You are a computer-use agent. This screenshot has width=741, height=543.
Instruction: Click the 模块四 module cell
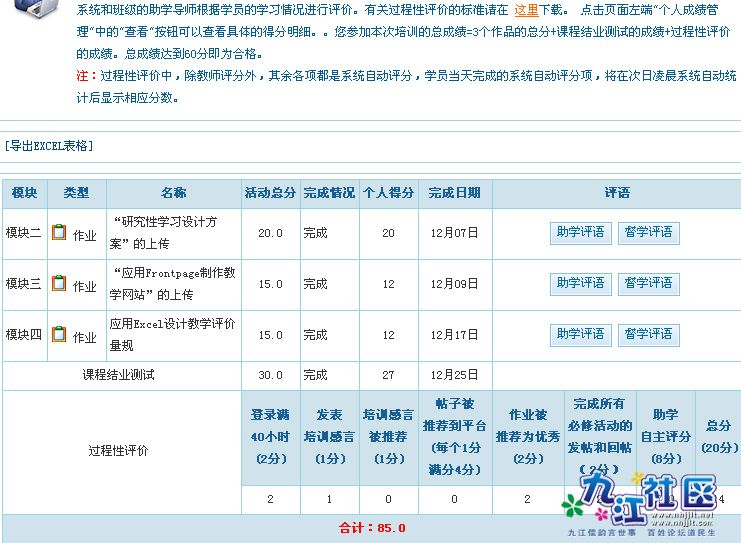tap(24, 335)
